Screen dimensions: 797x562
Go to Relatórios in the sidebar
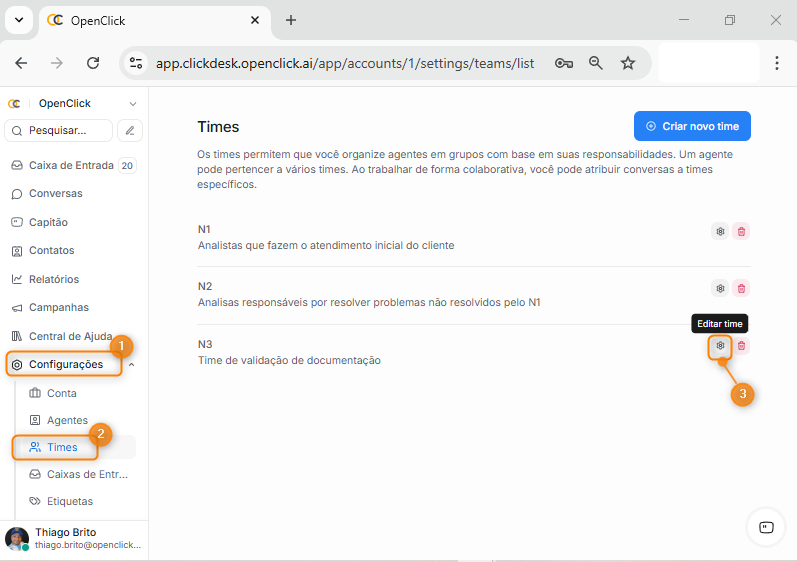pyautogui.click(x=53, y=279)
